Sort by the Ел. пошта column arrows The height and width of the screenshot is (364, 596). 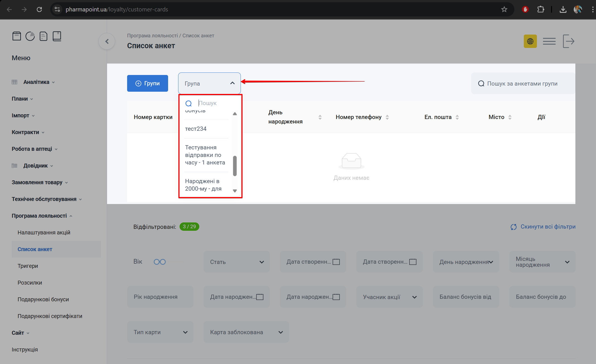pyautogui.click(x=457, y=117)
